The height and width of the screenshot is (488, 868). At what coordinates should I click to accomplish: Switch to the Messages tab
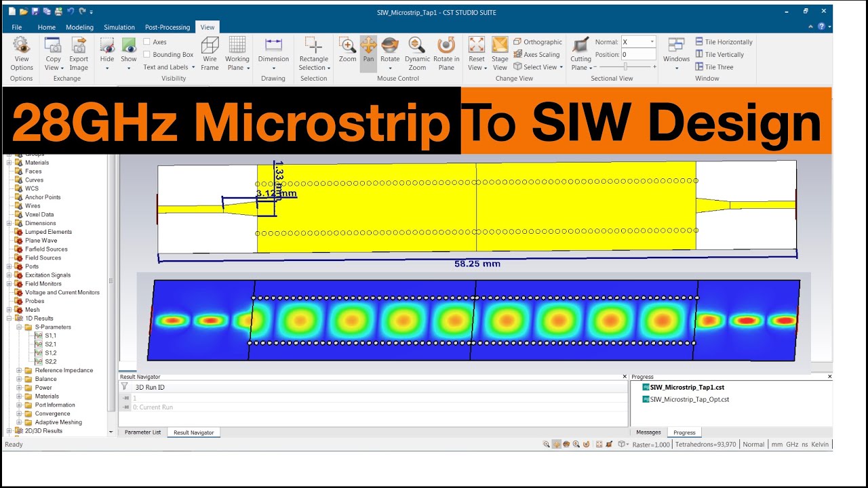click(x=648, y=432)
